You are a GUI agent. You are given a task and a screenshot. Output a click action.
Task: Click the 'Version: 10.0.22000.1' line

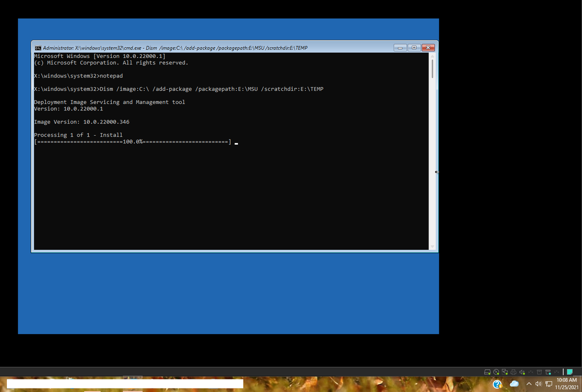point(69,109)
